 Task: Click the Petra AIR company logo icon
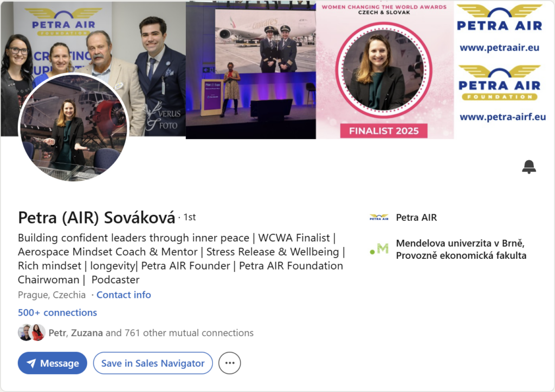click(379, 217)
